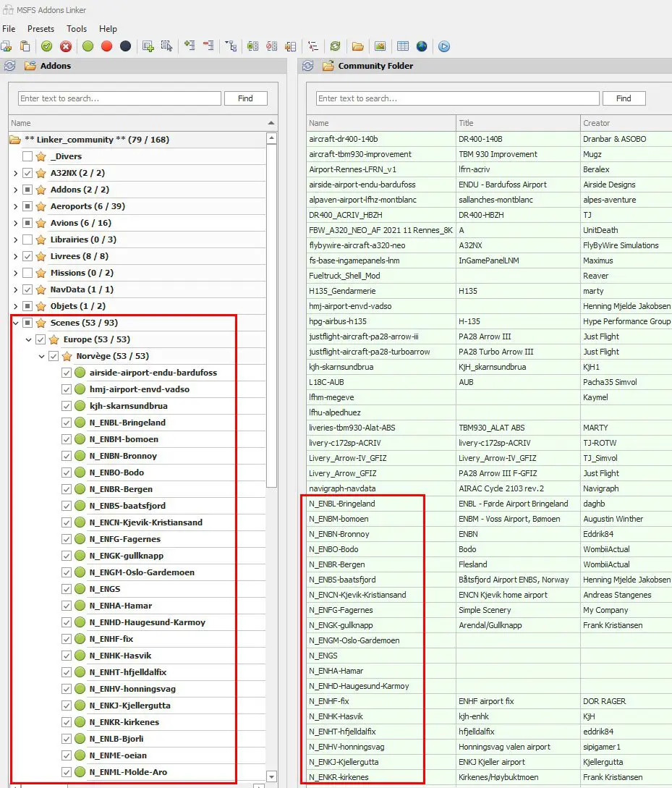
Task: Click the paste clipboard toolbar icon
Action: (x=25, y=46)
